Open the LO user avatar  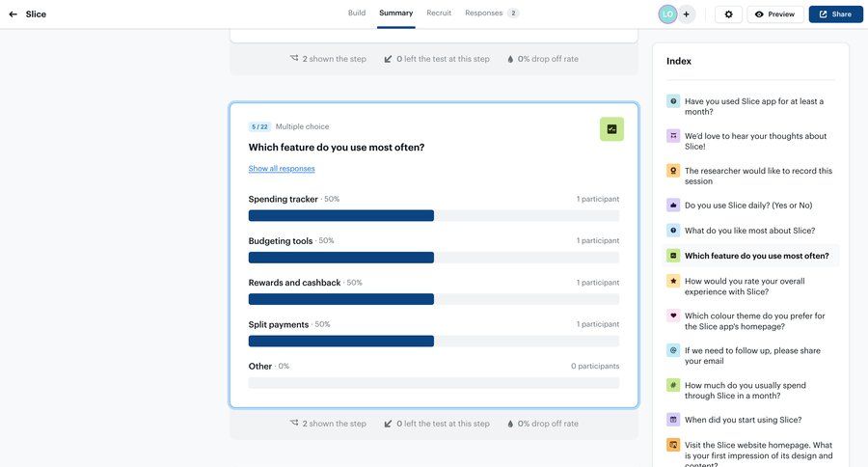667,14
